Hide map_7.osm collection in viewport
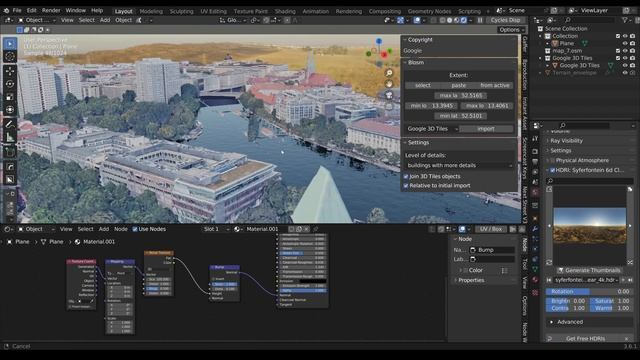 pos(624,51)
